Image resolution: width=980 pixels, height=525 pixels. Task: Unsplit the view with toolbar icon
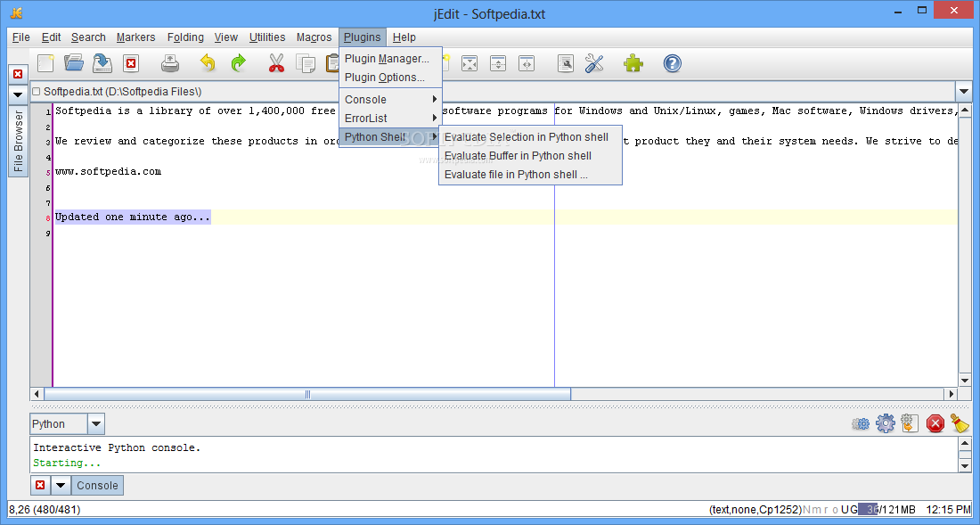[x=470, y=63]
